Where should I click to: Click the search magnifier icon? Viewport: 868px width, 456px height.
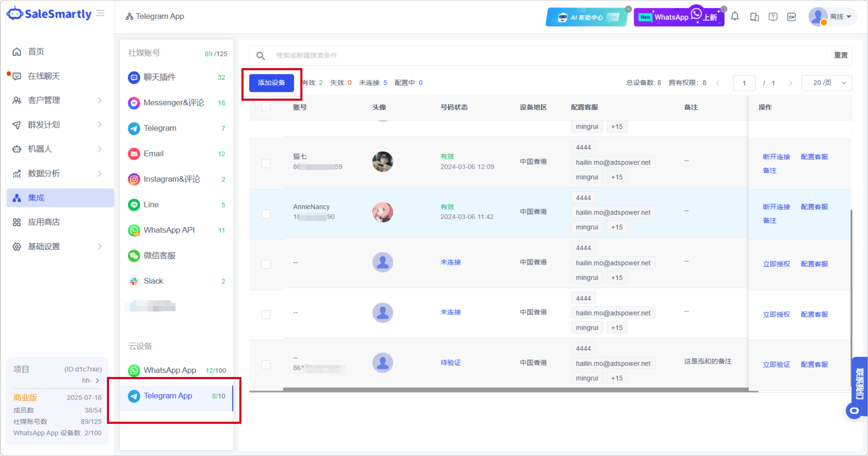(x=261, y=56)
